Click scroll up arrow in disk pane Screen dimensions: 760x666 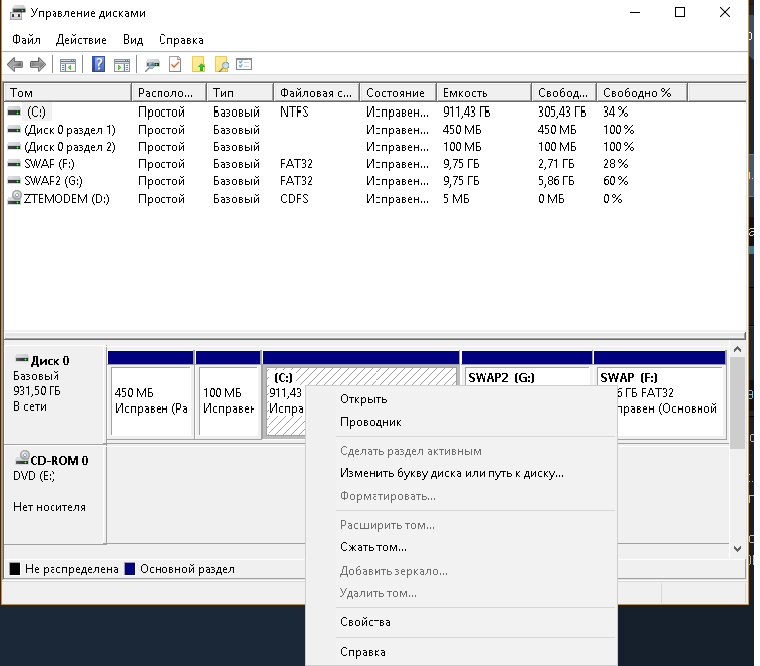(x=737, y=349)
